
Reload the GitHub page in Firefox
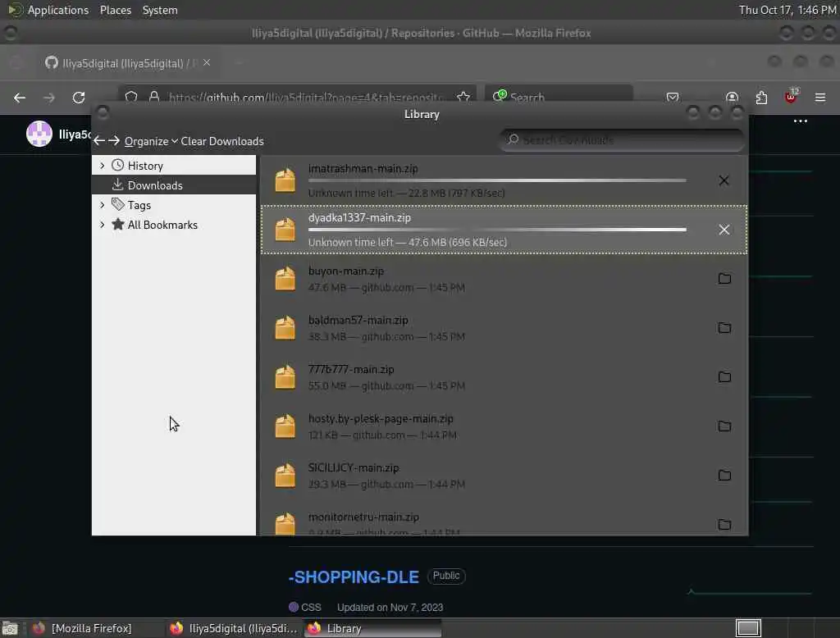point(79,98)
